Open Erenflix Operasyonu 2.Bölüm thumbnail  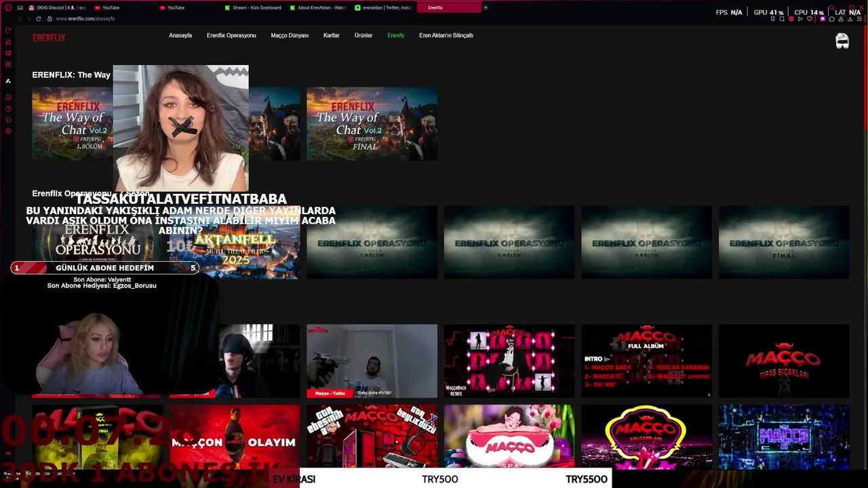[509, 243]
